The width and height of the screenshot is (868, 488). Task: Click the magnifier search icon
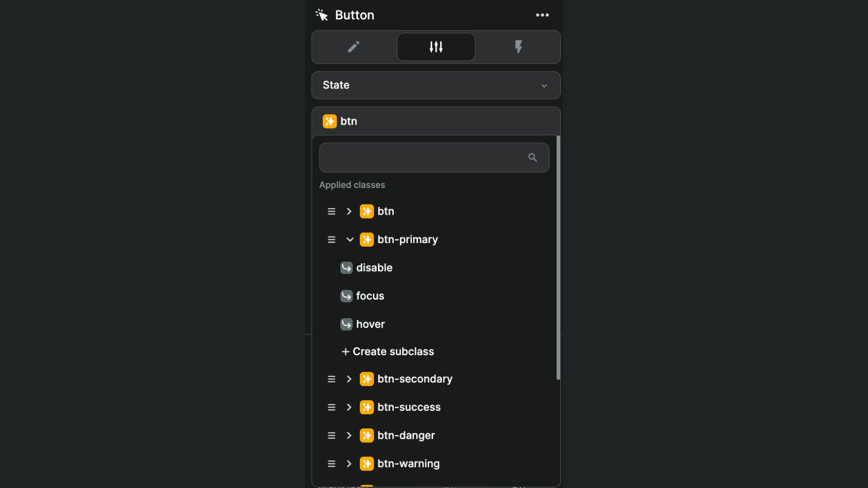pos(533,157)
